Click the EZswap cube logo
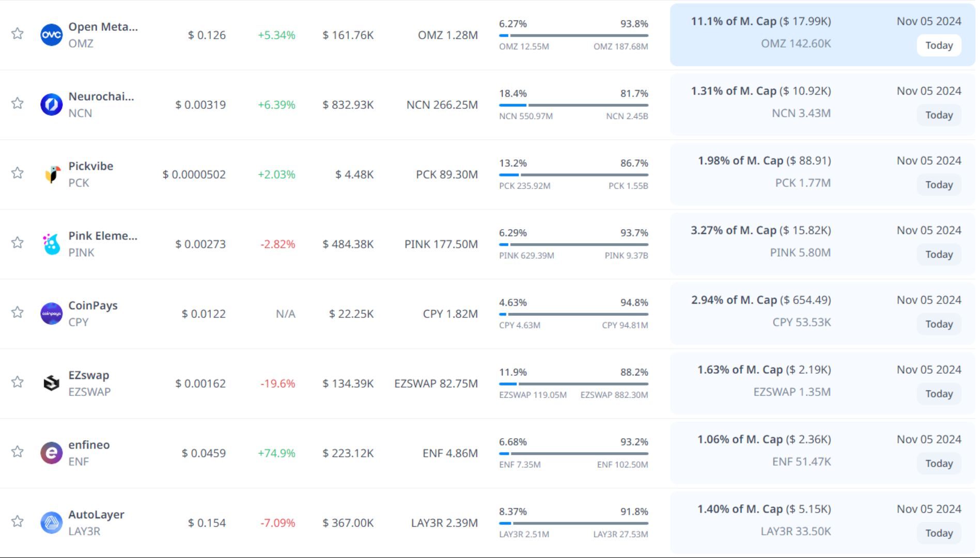 coord(52,384)
